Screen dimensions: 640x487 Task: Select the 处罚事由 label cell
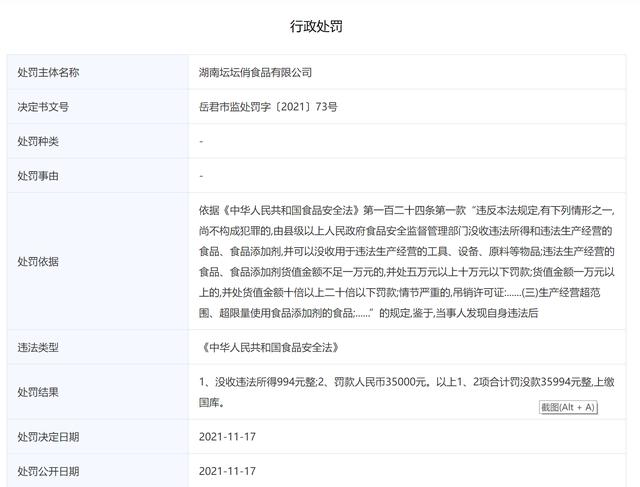click(x=98, y=176)
